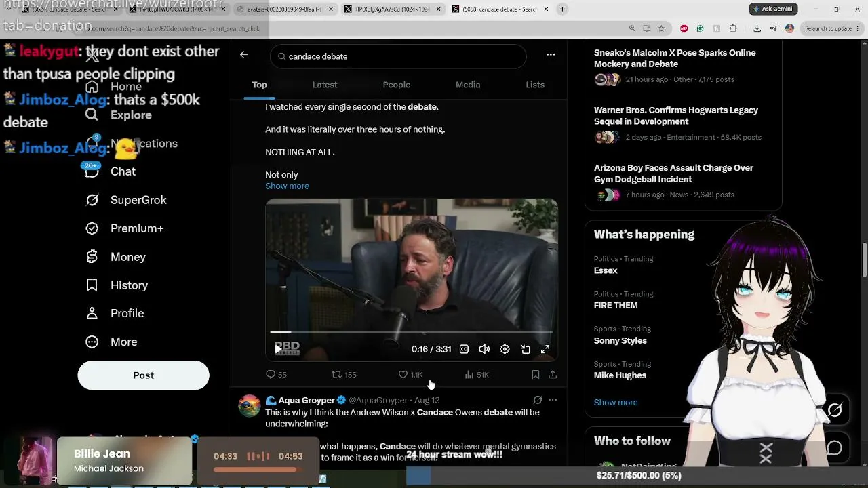Toggle closed captions on the video
Image resolution: width=868 pixels, height=488 pixels.
464,349
